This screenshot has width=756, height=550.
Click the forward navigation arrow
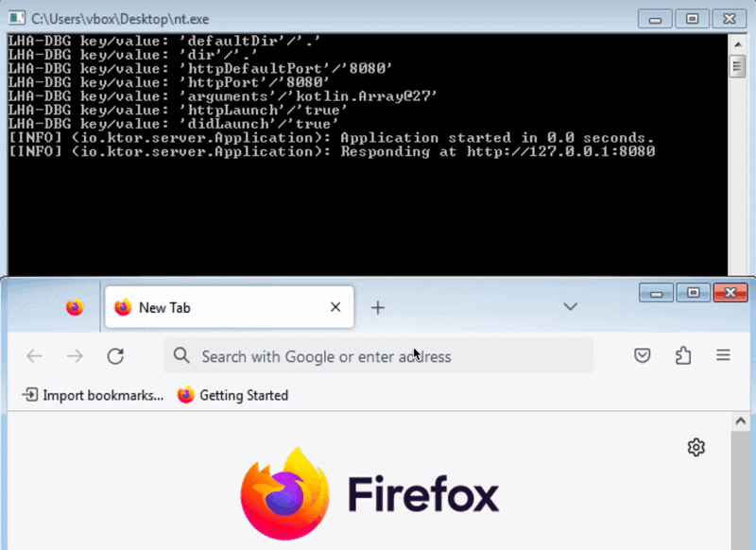(76, 356)
